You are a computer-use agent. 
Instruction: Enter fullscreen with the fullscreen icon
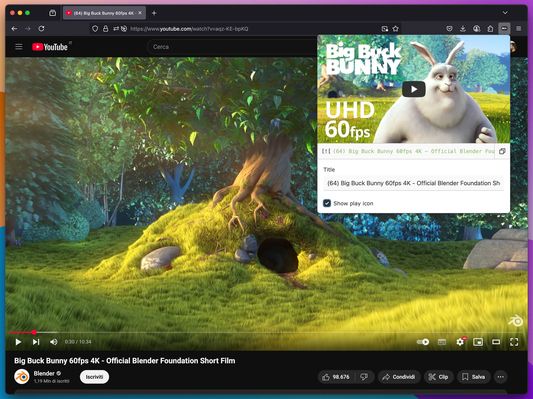(514, 342)
